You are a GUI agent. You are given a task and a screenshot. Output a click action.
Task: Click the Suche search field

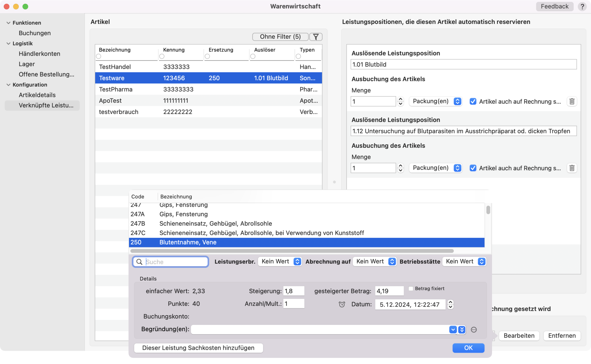click(x=171, y=262)
